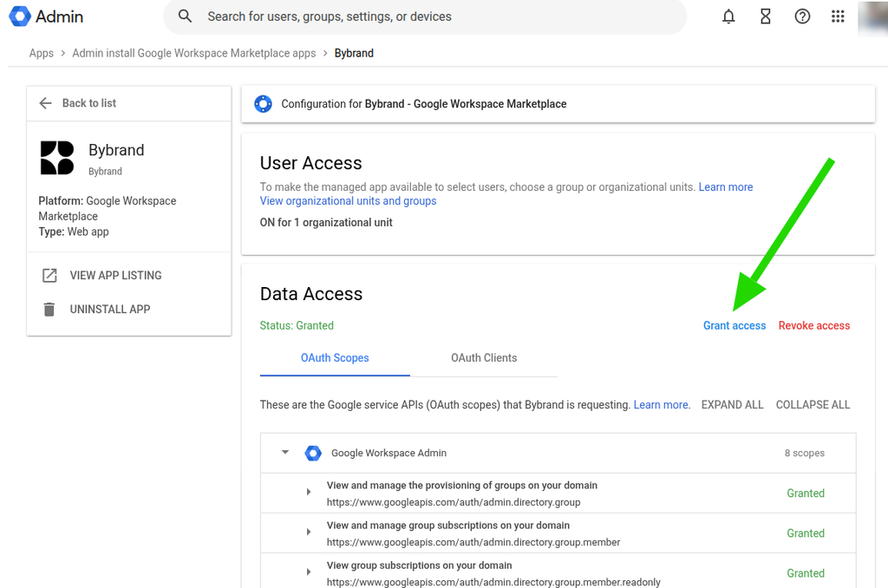Image resolution: width=888 pixels, height=588 pixels.
Task: Expand the group.member.readonly scope row
Action: click(309, 572)
